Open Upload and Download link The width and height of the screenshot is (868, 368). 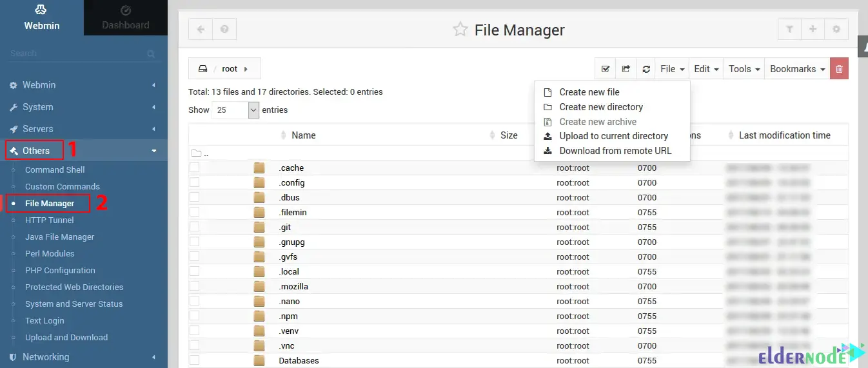coord(66,338)
